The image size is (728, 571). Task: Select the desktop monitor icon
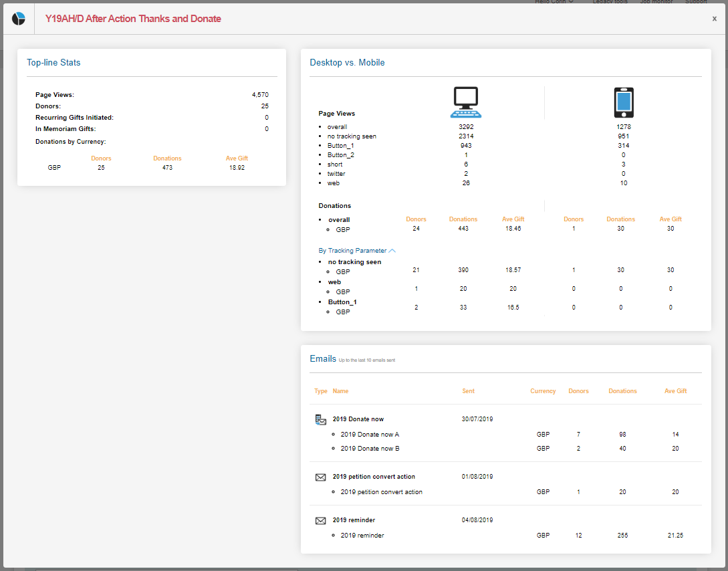pyautogui.click(x=465, y=101)
